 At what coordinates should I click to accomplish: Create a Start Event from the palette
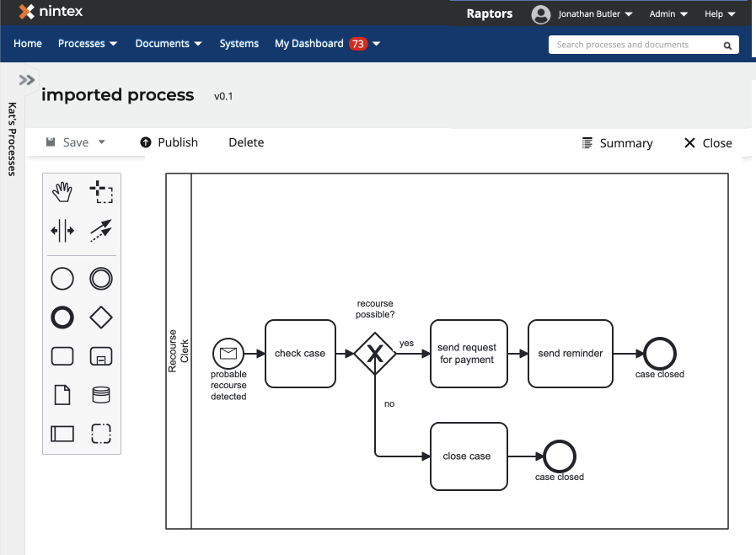(x=62, y=279)
